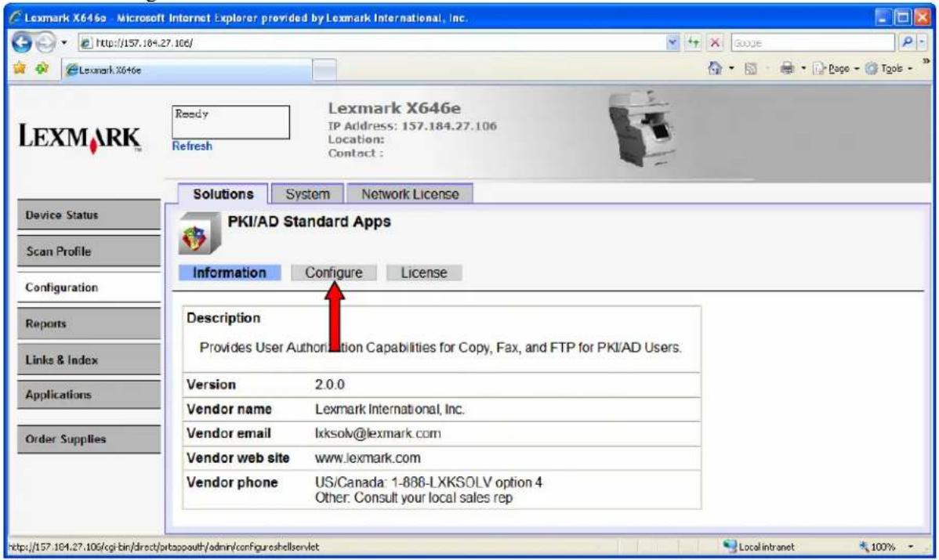Click the browser Forward arrow button
Image resolution: width=939 pixels, height=560 pixels.
coord(45,42)
